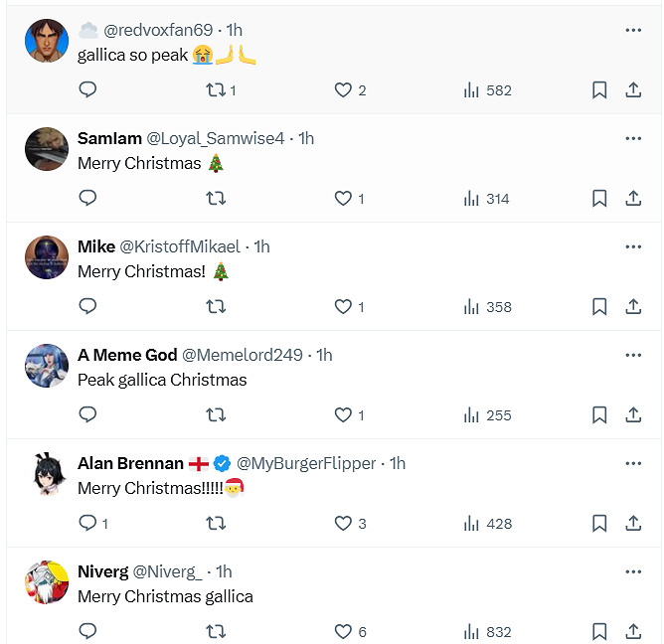Click A Meme God's profile avatar
The image size is (664, 644).
47,366
